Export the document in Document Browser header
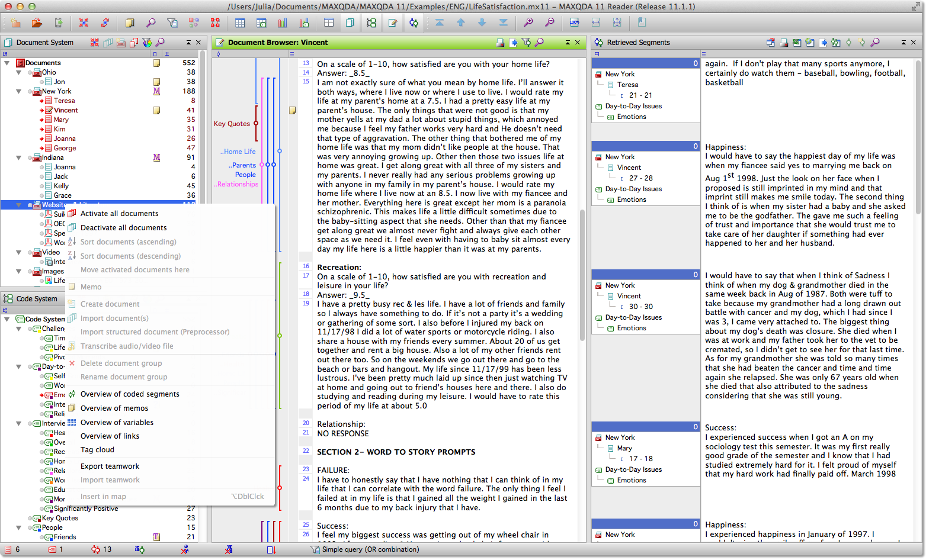Viewport: 926px width, 560px height. tap(513, 43)
